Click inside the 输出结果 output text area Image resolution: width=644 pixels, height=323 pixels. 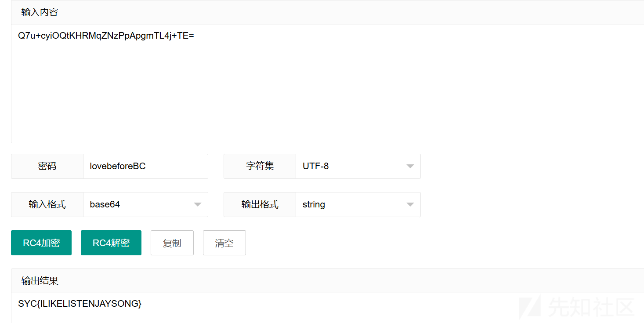click(x=327, y=308)
